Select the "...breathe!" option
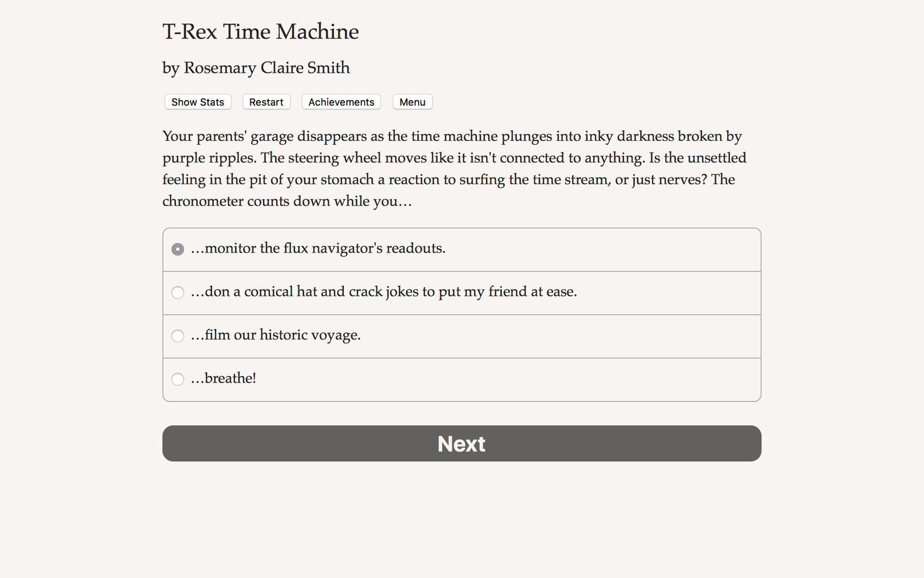The height and width of the screenshot is (578, 924). click(223, 379)
